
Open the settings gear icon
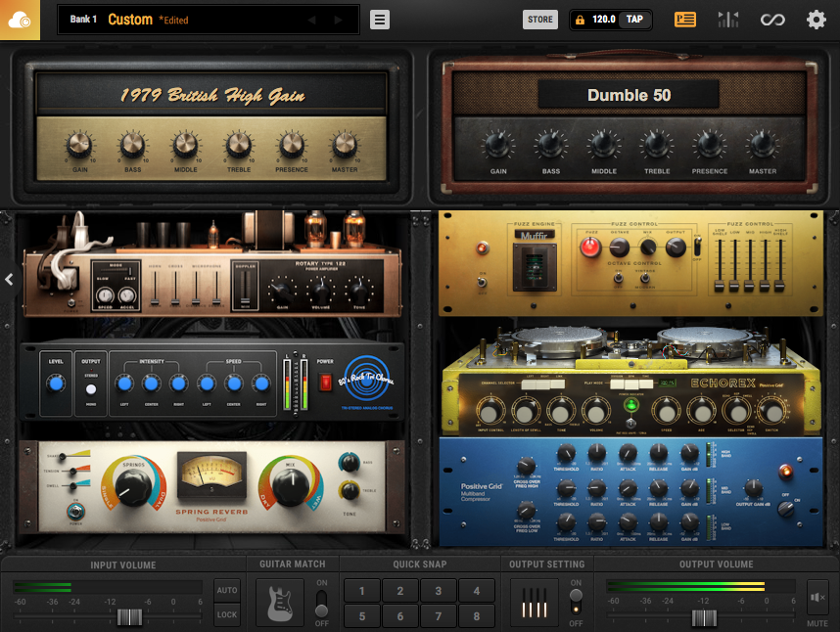[816, 20]
